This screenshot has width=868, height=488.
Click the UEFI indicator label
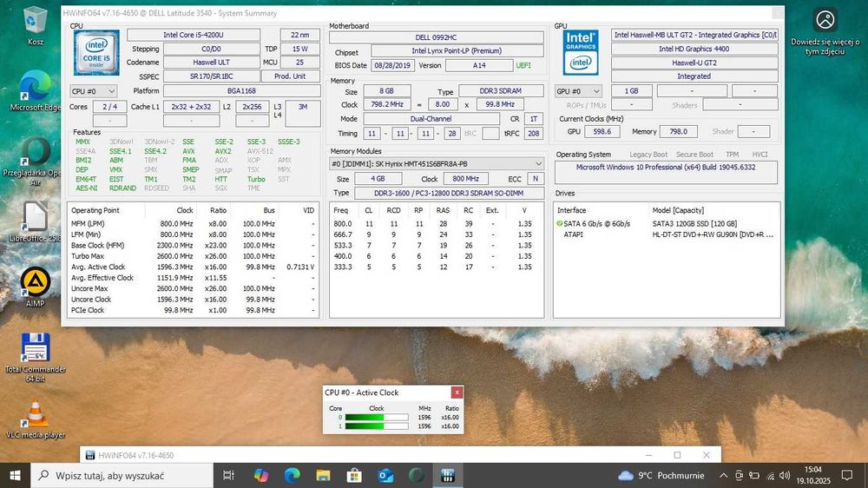(x=523, y=65)
